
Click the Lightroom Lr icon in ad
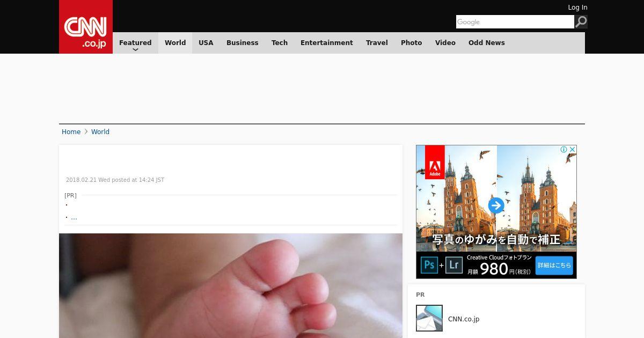coord(454,265)
